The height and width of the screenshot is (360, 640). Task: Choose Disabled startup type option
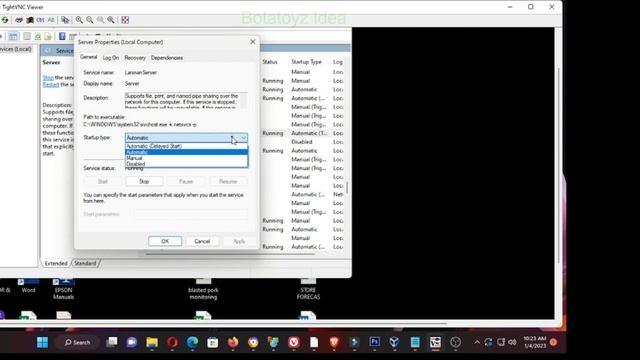(186, 164)
